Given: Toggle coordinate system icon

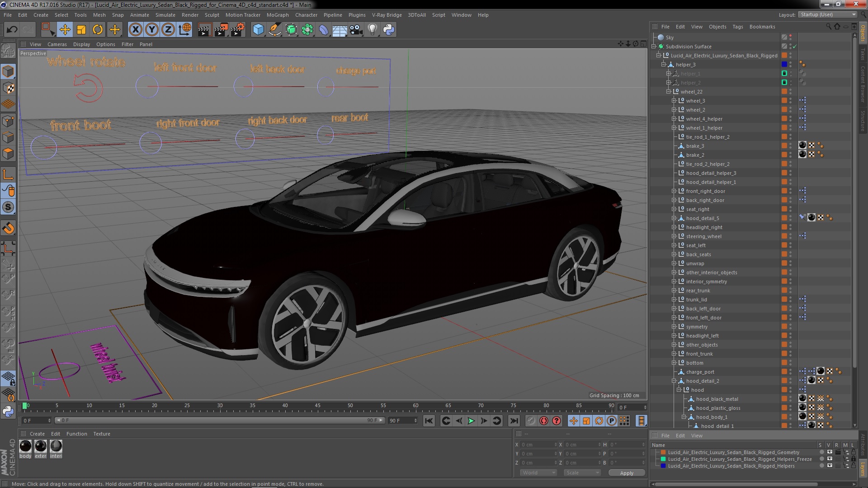Looking at the screenshot, I should pyautogui.click(x=185, y=30).
